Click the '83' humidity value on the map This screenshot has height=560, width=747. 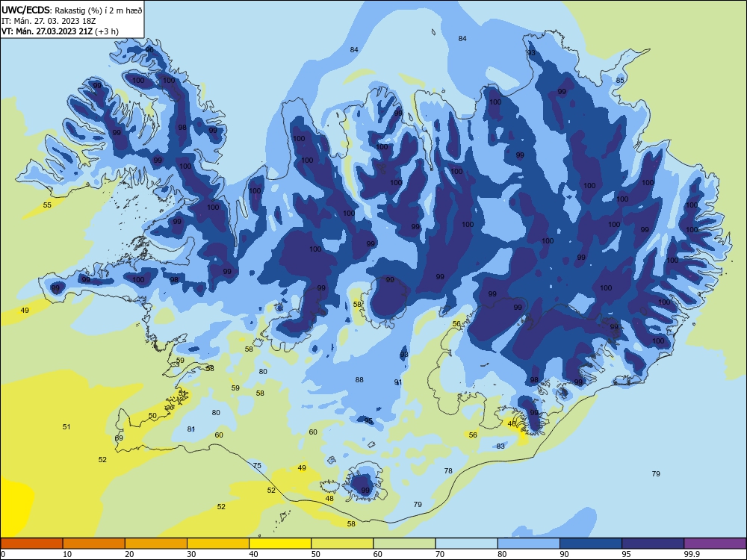[x=500, y=447]
